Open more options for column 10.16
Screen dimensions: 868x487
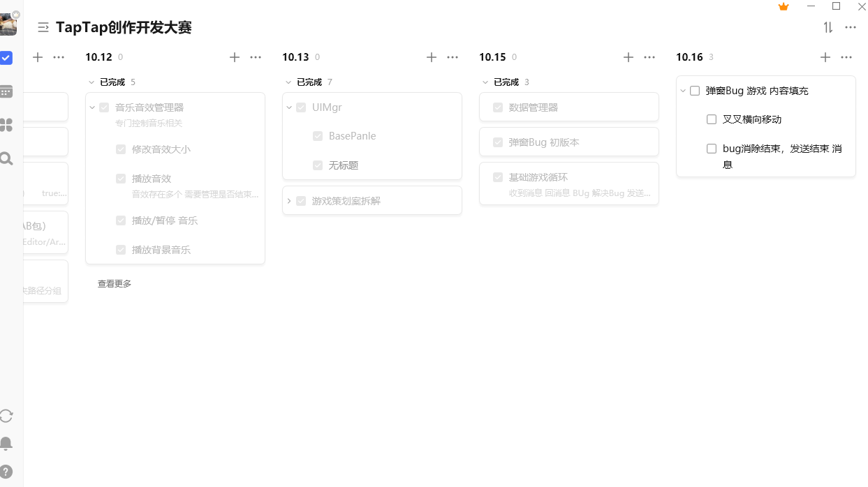[x=846, y=57]
